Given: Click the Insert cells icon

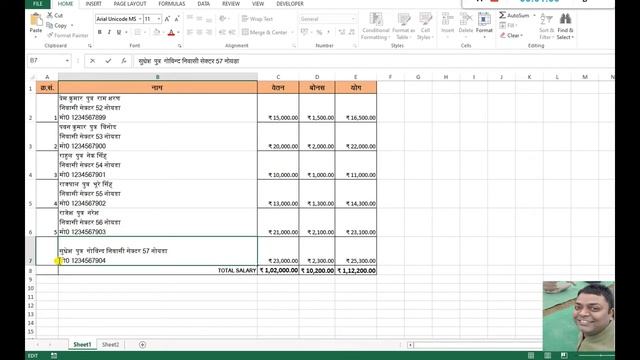Looking at the screenshot, I should point(447,19).
